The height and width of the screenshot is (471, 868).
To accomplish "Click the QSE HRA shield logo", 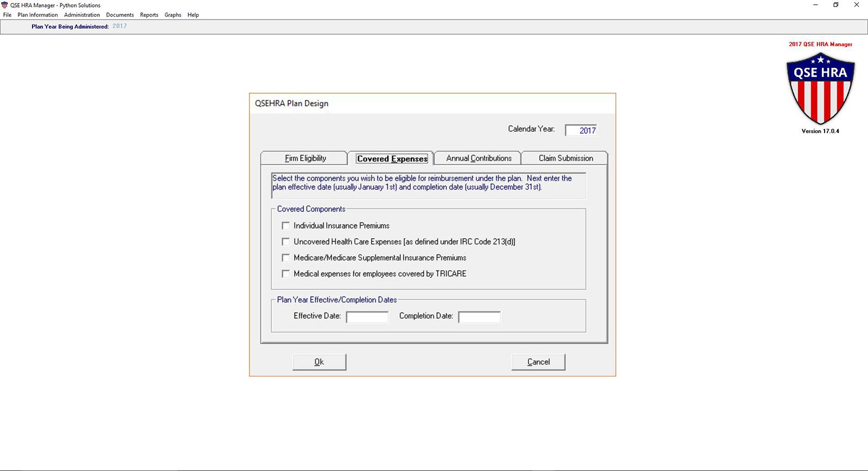I will [820, 88].
